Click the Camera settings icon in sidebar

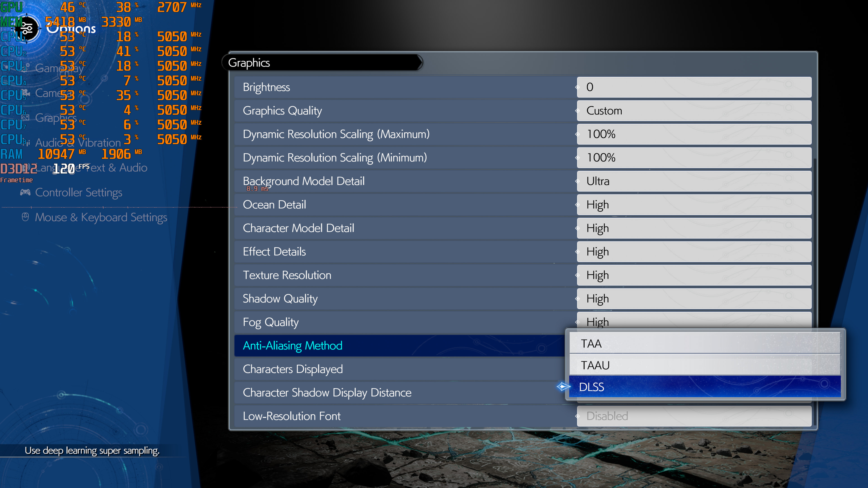[26, 93]
